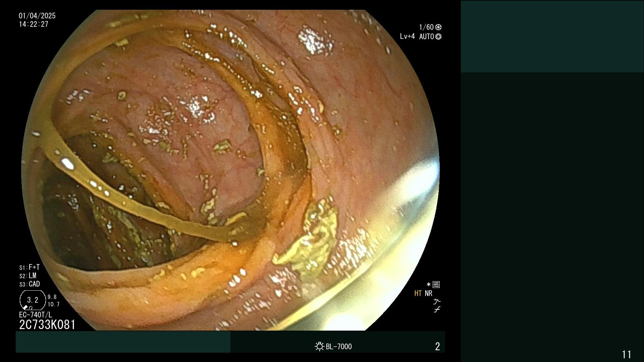Click the scope model EC-740T/L
Screen dimensions: 644x362
click(x=36, y=315)
